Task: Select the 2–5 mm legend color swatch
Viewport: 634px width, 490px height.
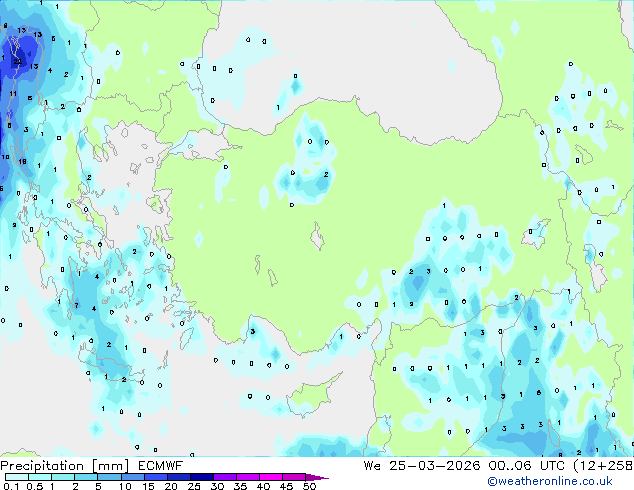Action: 86,477
